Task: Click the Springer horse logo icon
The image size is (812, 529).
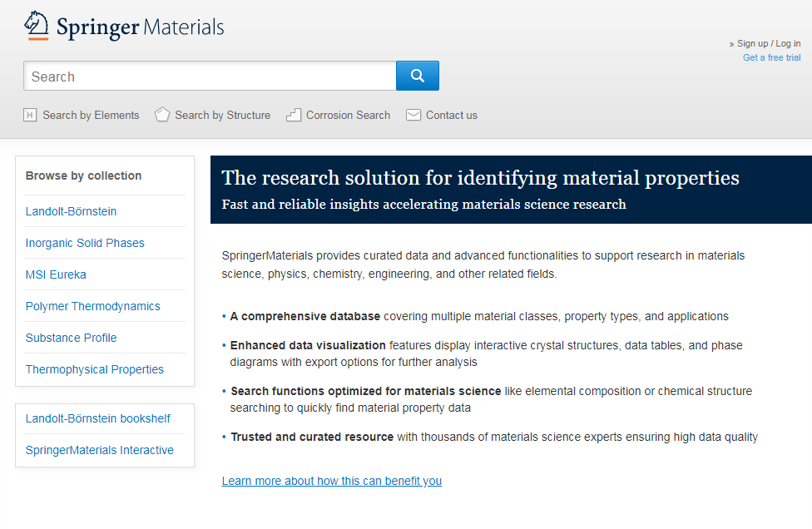Action: coord(37,25)
